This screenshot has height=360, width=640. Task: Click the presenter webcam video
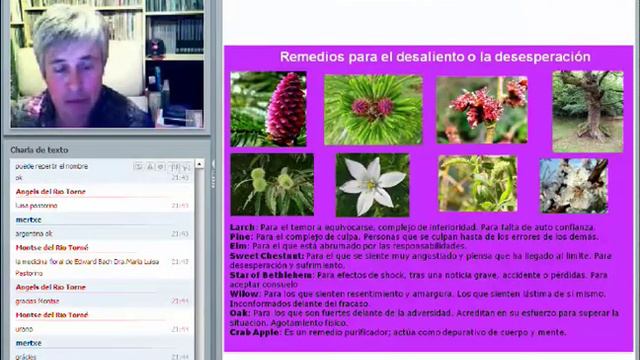tap(107, 64)
